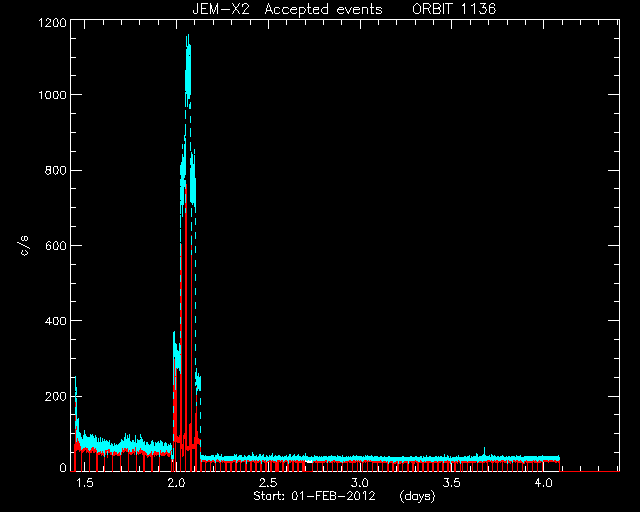This screenshot has height=512, width=640.
Task: Click the Start: 01-FEB-2012 label
Action: (314, 496)
